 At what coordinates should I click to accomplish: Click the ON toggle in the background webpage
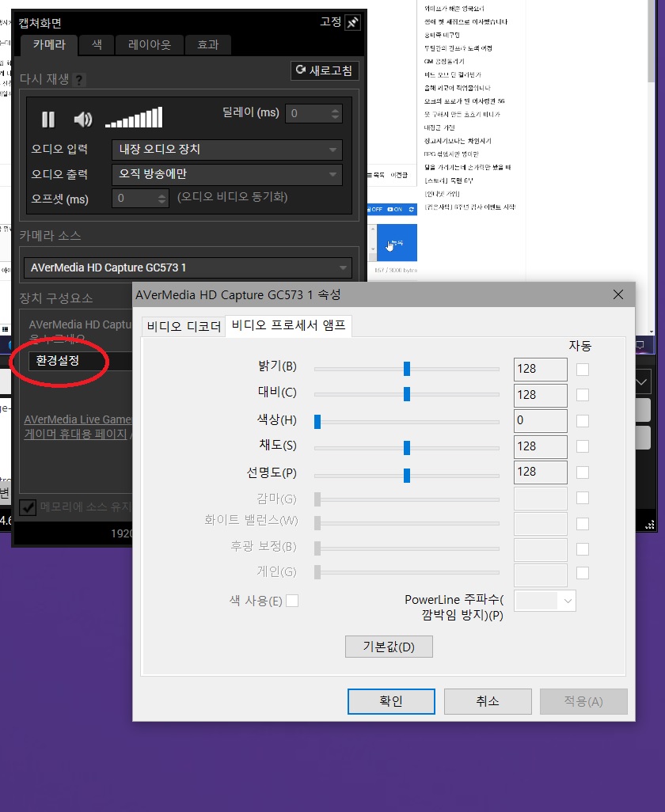(x=395, y=209)
